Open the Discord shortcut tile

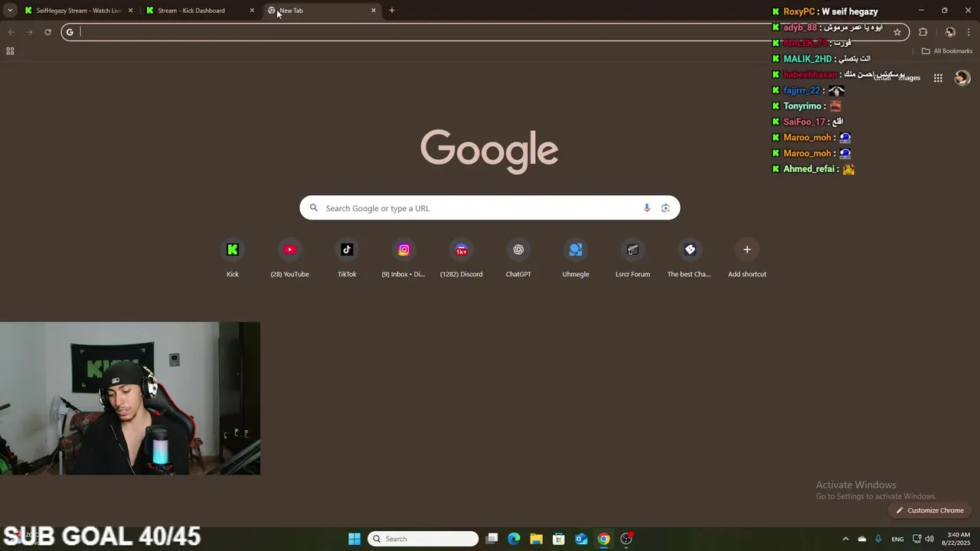click(x=461, y=259)
